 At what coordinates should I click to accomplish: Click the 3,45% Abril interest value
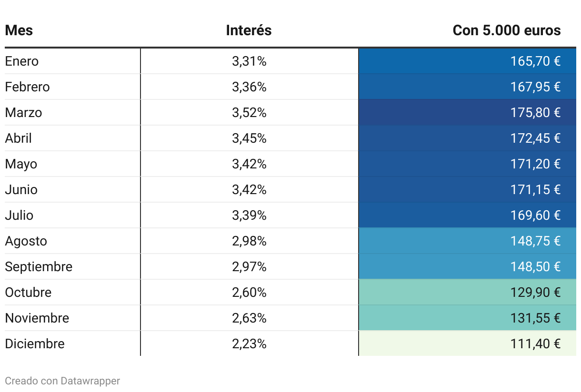pos(249,138)
